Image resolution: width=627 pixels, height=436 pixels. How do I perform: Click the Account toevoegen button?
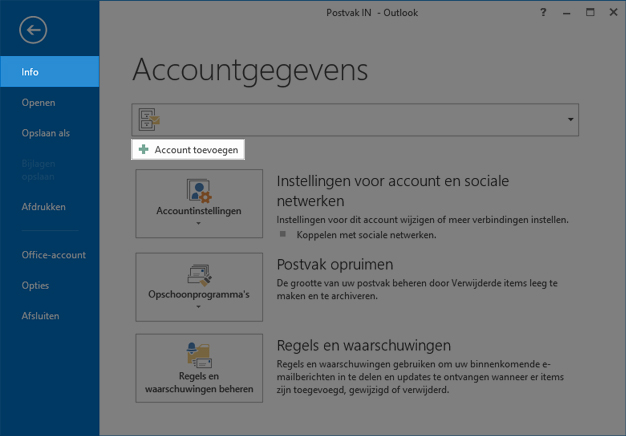pyautogui.click(x=188, y=150)
